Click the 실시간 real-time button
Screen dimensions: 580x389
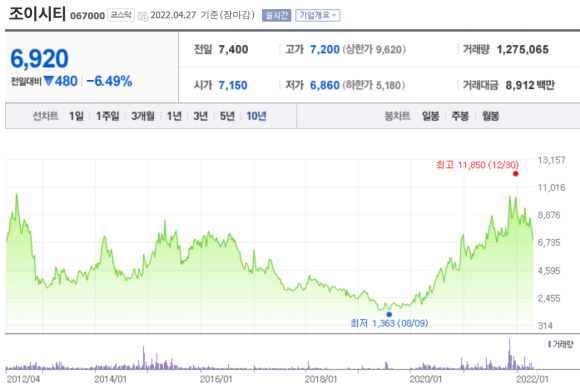(276, 16)
